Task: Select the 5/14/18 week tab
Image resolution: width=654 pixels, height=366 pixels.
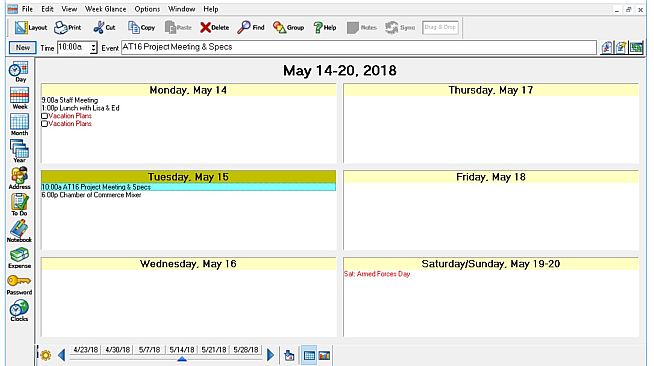Action: click(x=182, y=350)
